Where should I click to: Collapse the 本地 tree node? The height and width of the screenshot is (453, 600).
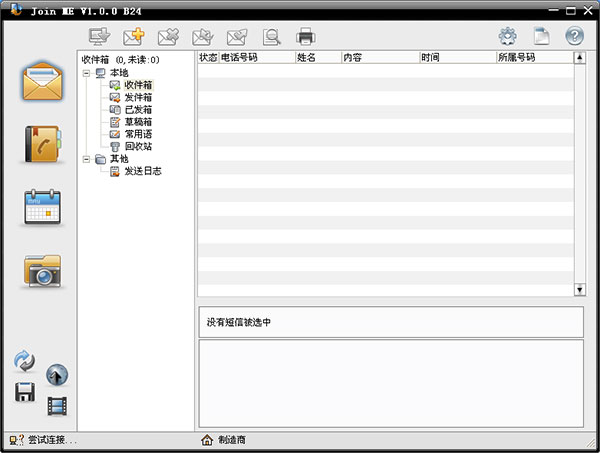click(x=86, y=73)
